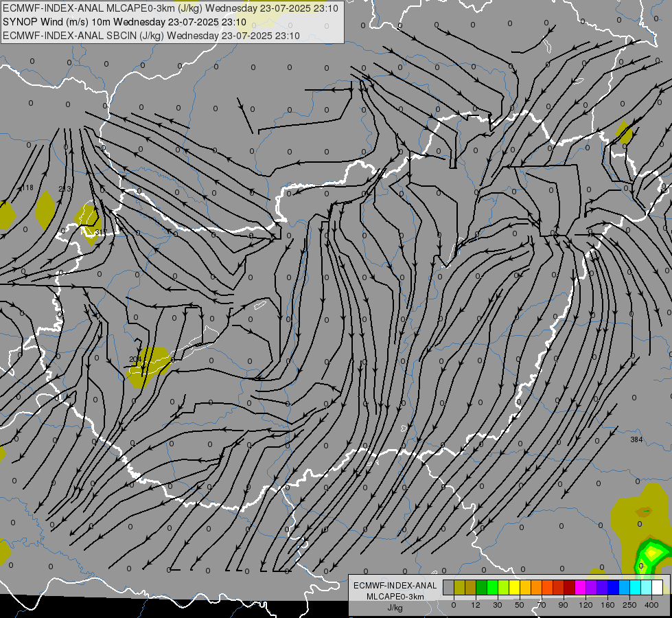
Task: Click the legend scale value 250
Action: [x=629, y=605]
